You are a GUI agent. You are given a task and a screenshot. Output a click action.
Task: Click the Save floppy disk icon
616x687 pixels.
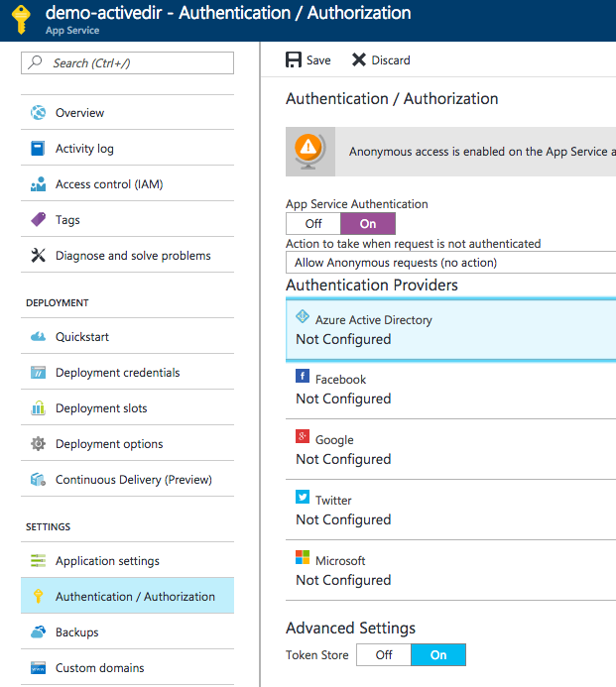294,59
